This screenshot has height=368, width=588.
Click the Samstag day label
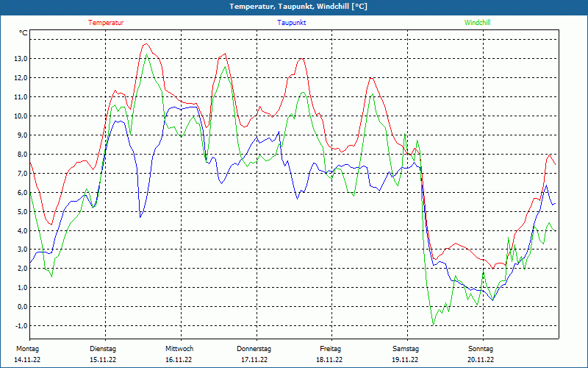click(x=406, y=349)
